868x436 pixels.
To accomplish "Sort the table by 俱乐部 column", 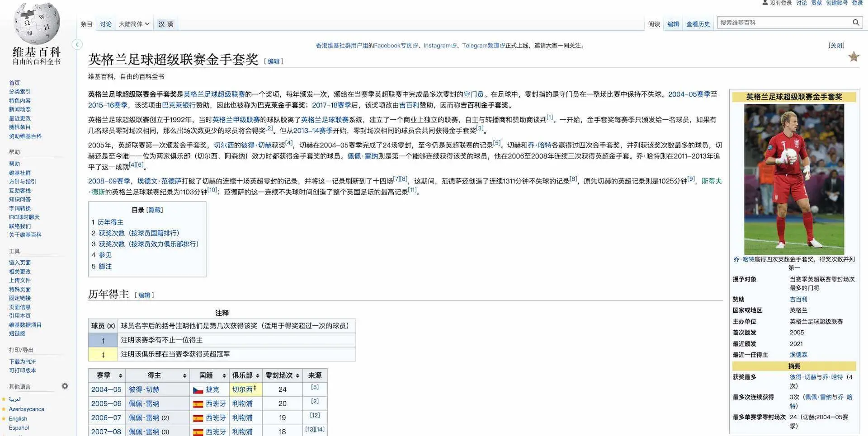I will [245, 375].
